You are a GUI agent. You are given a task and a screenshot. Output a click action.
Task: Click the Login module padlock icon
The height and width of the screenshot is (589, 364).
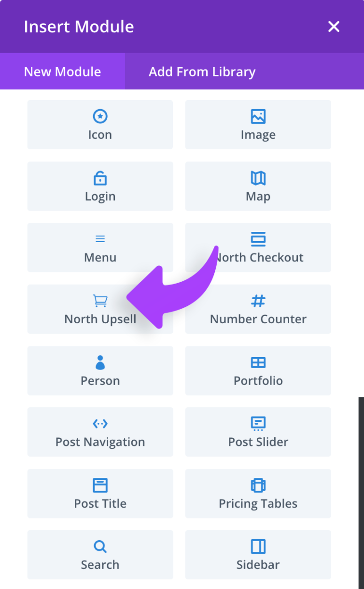click(x=100, y=177)
